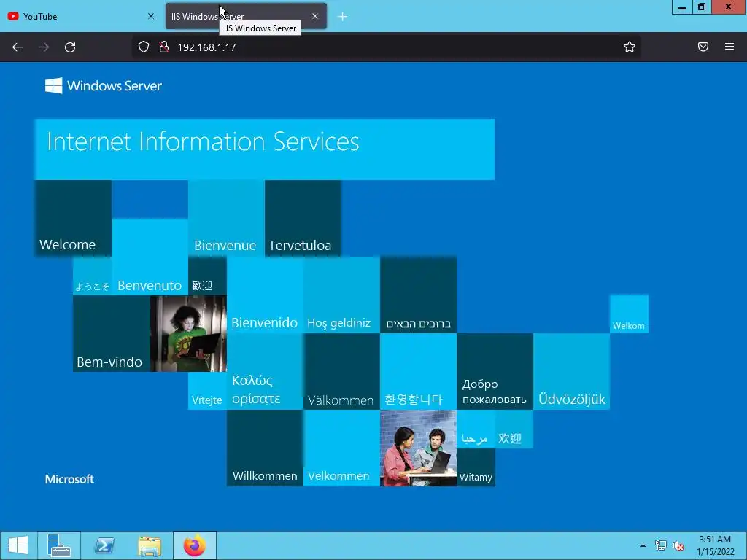Image resolution: width=747 pixels, height=560 pixels.
Task: Click the Firefox taskbar icon
Action: coord(194,545)
